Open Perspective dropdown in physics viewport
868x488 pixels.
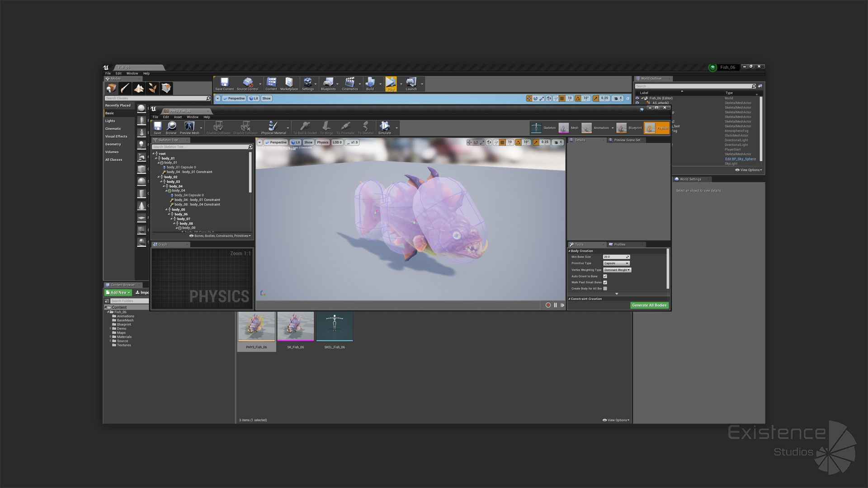[x=276, y=142]
